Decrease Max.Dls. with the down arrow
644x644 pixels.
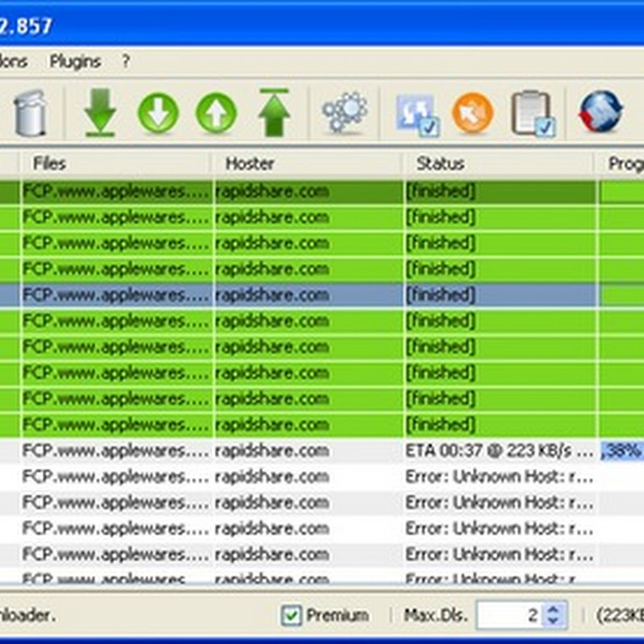pyautogui.click(x=554, y=621)
